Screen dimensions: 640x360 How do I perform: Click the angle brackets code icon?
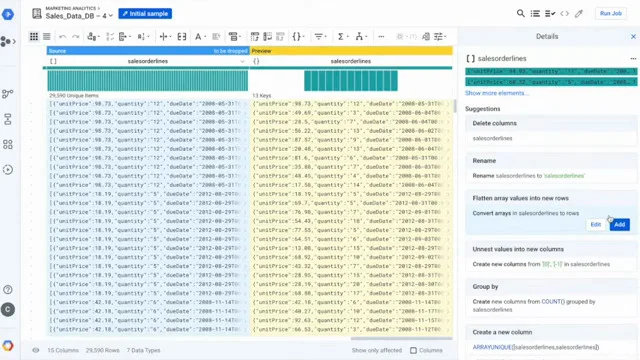pyautogui.click(x=564, y=13)
